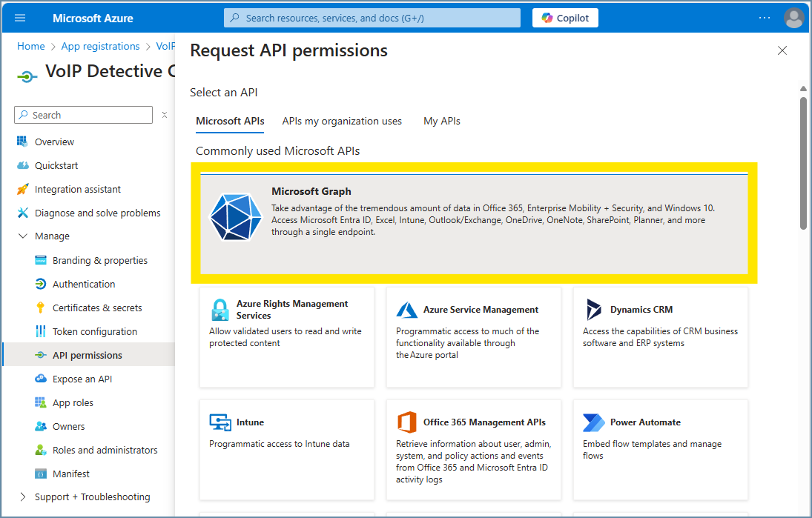
Task: Click the Integration assistant rocket icon
Action: click(22, 190)
